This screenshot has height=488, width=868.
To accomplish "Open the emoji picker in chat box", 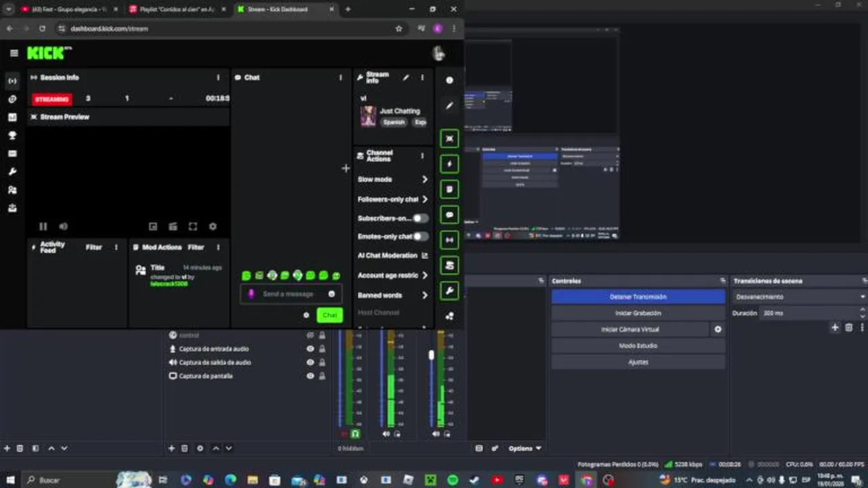I will coord(332,293).
